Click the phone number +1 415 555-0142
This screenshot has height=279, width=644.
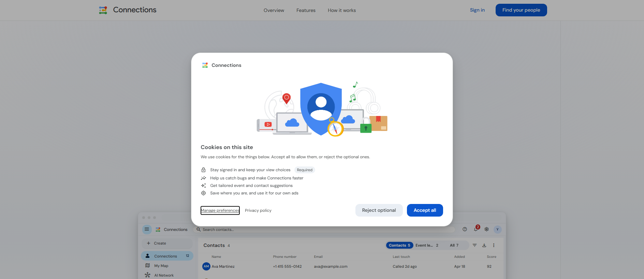tap(288, 266)
